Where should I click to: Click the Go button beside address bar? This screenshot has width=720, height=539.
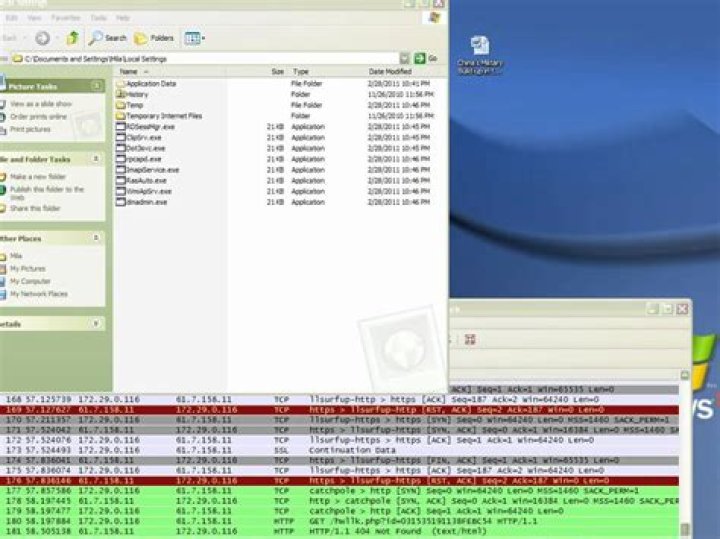pyautogui.click(x=427, y=59)
